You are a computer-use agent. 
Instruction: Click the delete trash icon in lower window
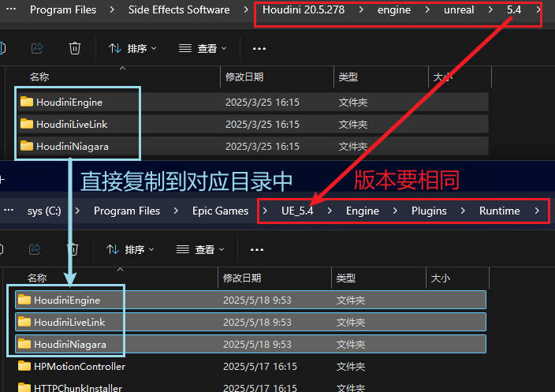(x=73, y=248)
